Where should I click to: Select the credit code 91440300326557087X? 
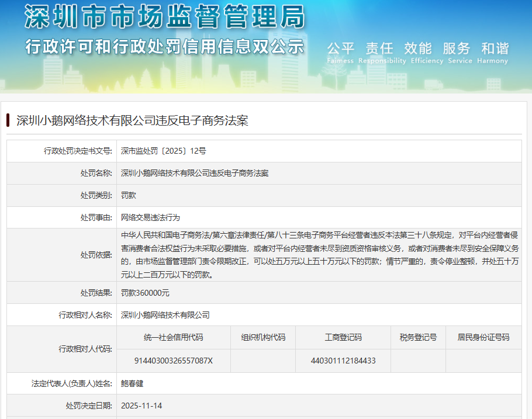click(175, 361)
